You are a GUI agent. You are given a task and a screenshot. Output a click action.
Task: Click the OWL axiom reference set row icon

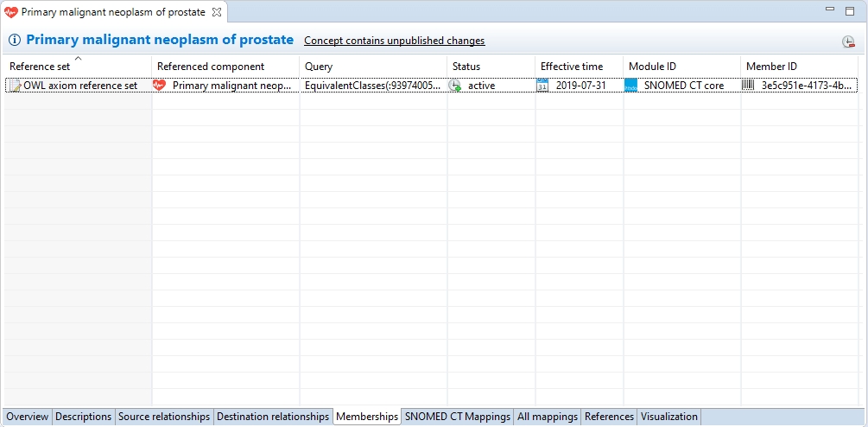pyautogui.click(x=15, y=86)
